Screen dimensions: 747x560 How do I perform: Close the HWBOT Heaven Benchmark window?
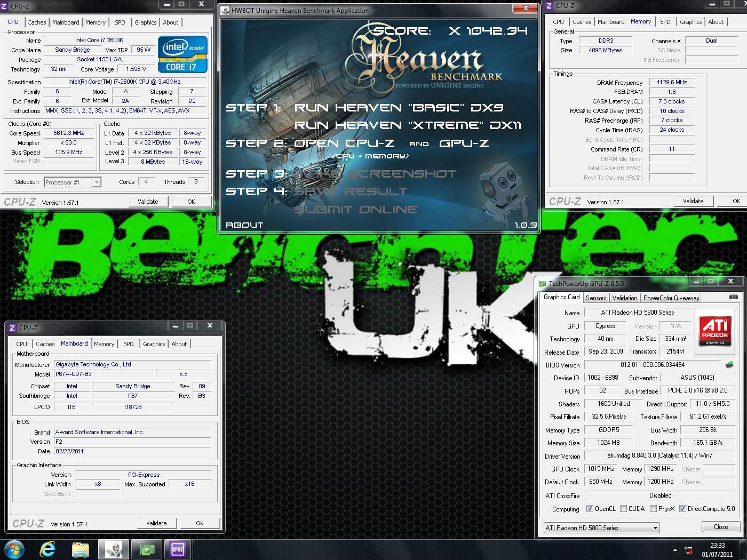click(x=526, y=8)
